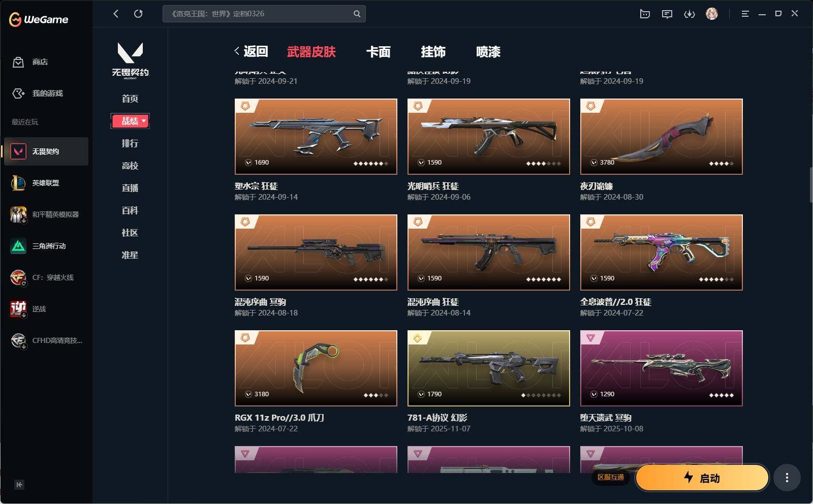
Task: Open the three-dot more options button
Action: click(787, 478)
